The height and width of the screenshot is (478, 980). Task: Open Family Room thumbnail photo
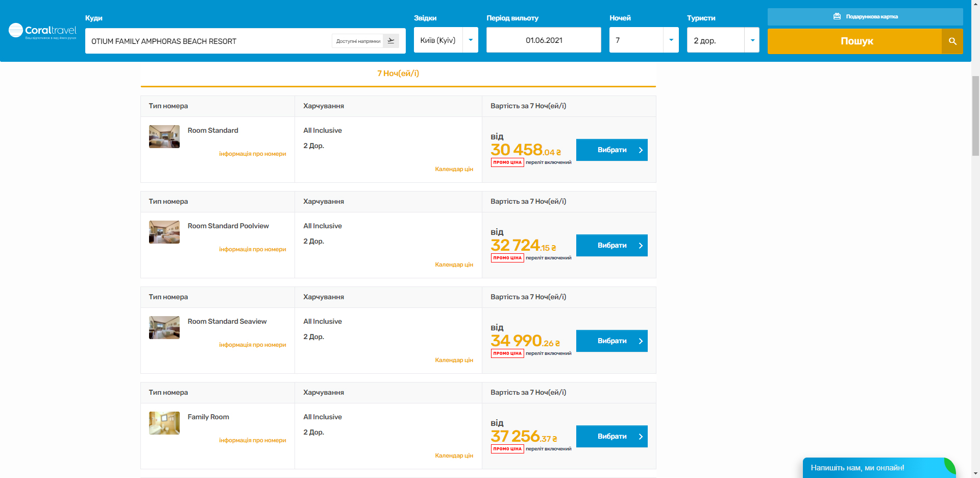click(164, 423)
